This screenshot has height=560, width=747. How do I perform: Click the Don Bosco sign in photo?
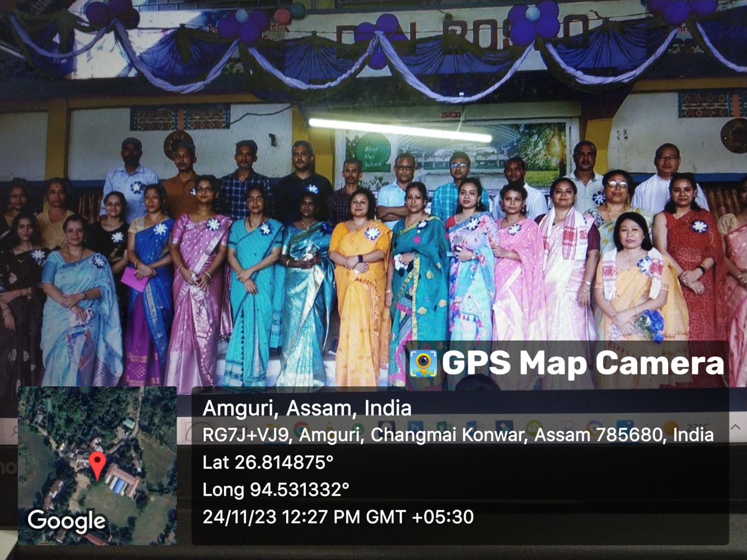(462, 35)
